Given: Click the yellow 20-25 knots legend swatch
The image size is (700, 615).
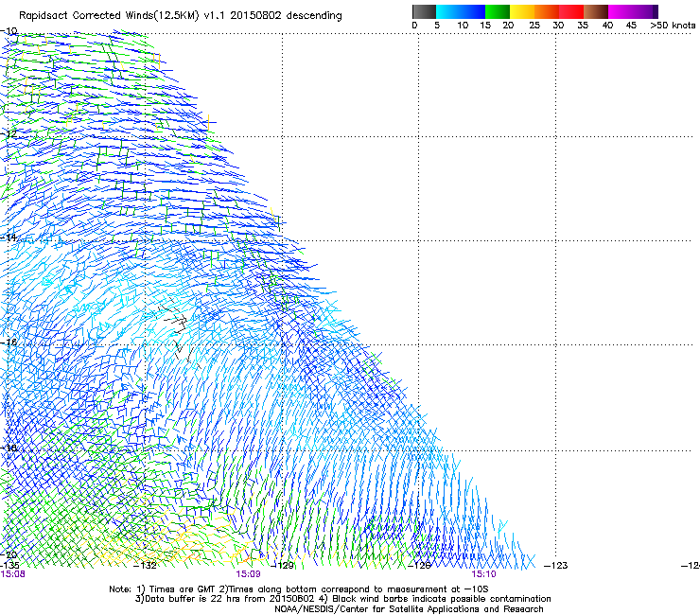Looking at the screenshot, I should (x=522, y=11).
